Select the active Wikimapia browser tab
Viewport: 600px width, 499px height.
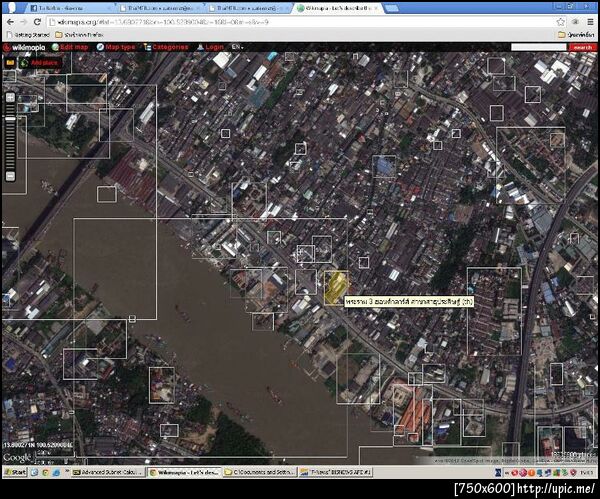338,8
